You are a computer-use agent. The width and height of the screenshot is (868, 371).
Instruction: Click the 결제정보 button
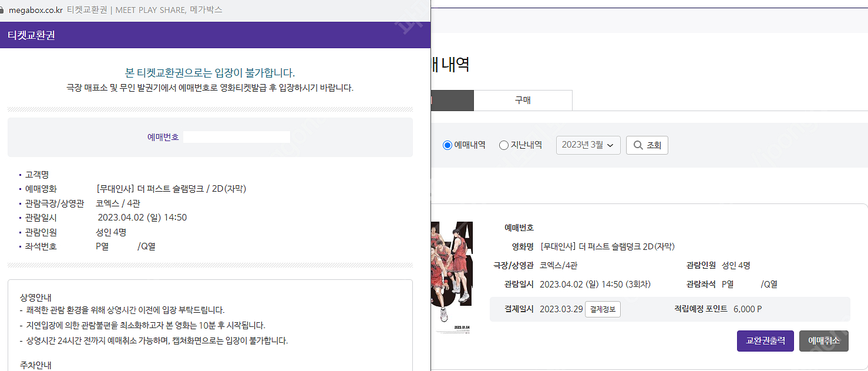603,309
